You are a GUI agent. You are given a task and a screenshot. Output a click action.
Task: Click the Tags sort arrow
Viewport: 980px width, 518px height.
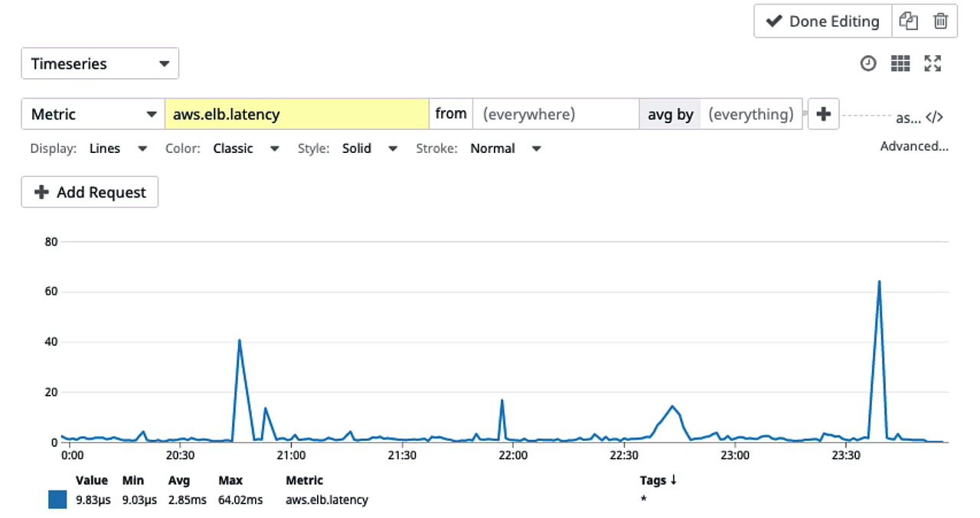click(674, 481)
